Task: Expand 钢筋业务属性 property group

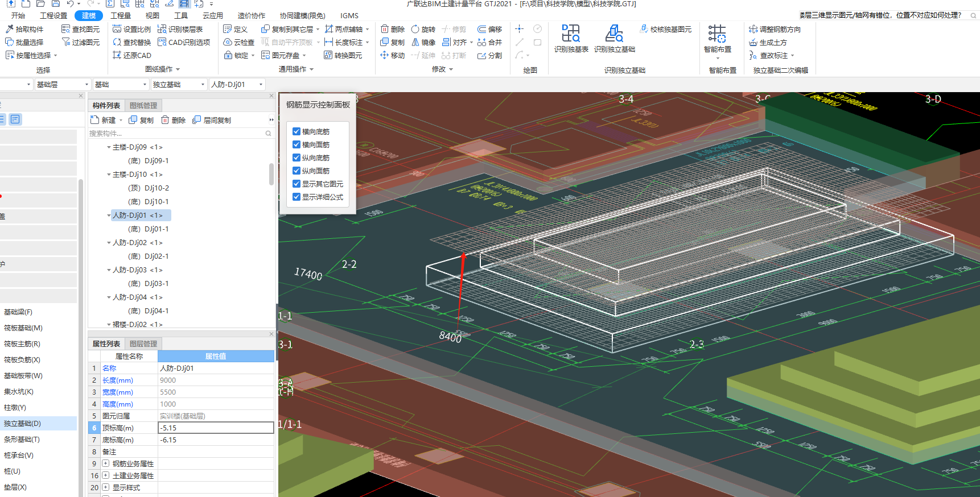Action: point(105,463)
